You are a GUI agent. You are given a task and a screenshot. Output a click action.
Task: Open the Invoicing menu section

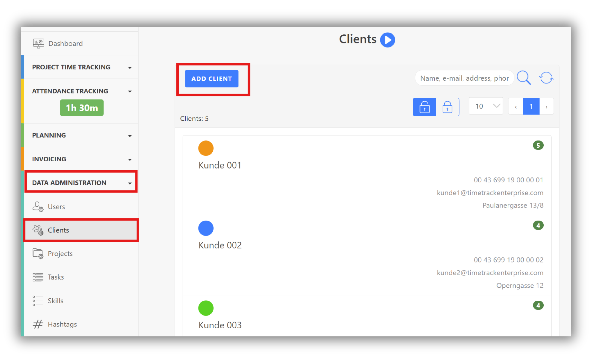click(130, 159)
